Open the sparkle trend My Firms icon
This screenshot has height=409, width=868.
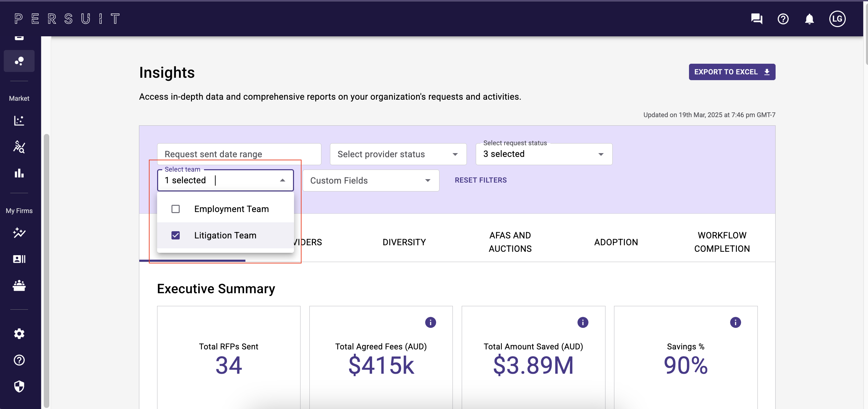coord(19,233)
